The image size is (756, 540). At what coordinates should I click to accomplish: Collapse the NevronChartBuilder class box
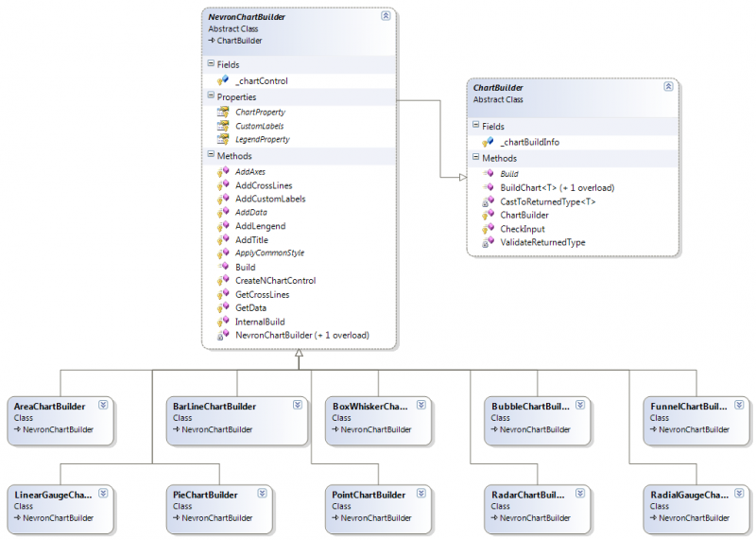(x=385, y=16)
